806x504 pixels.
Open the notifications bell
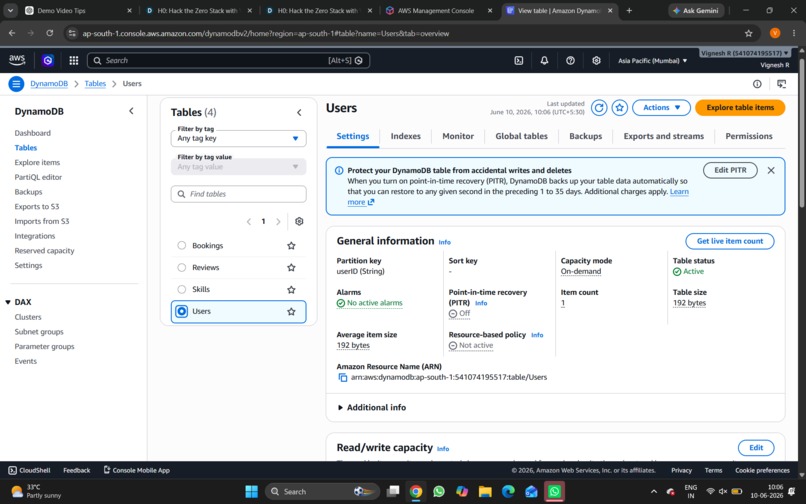point(544,61)
